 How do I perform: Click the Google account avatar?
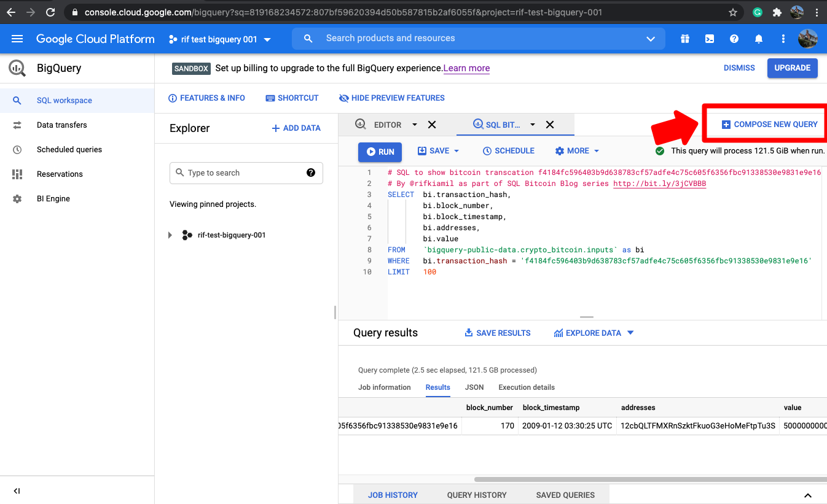(x=807, y=39)
